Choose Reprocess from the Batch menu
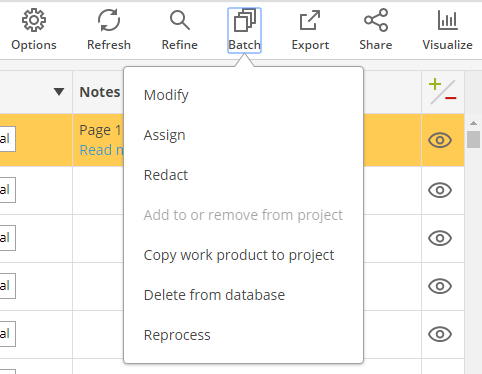482x374 pixels. (x=177, y=335)
